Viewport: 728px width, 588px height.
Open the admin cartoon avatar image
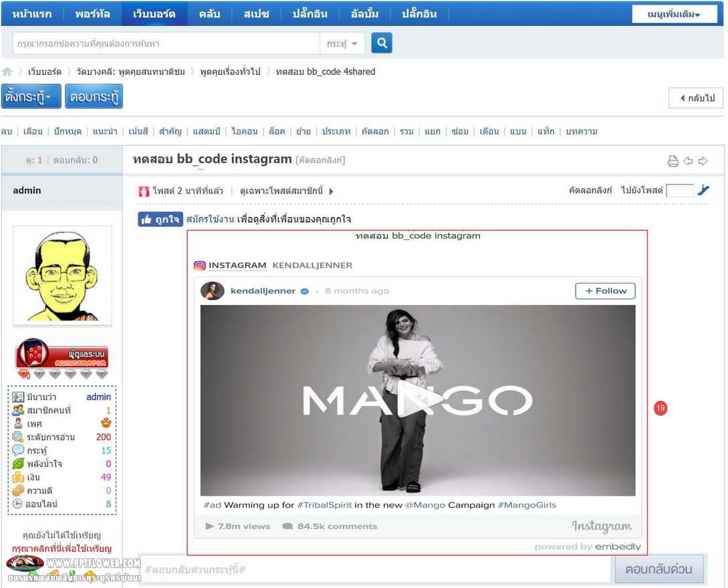[63, 276]
